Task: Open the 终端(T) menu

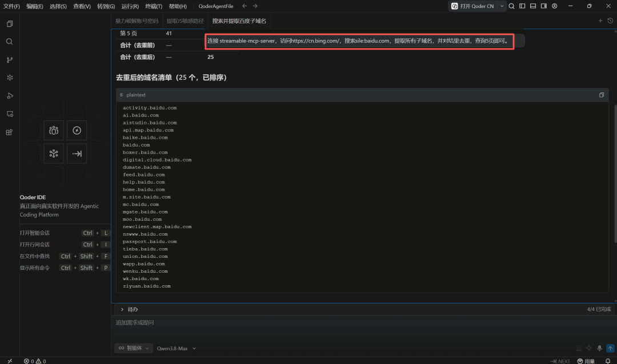Action: coord(154,6)
